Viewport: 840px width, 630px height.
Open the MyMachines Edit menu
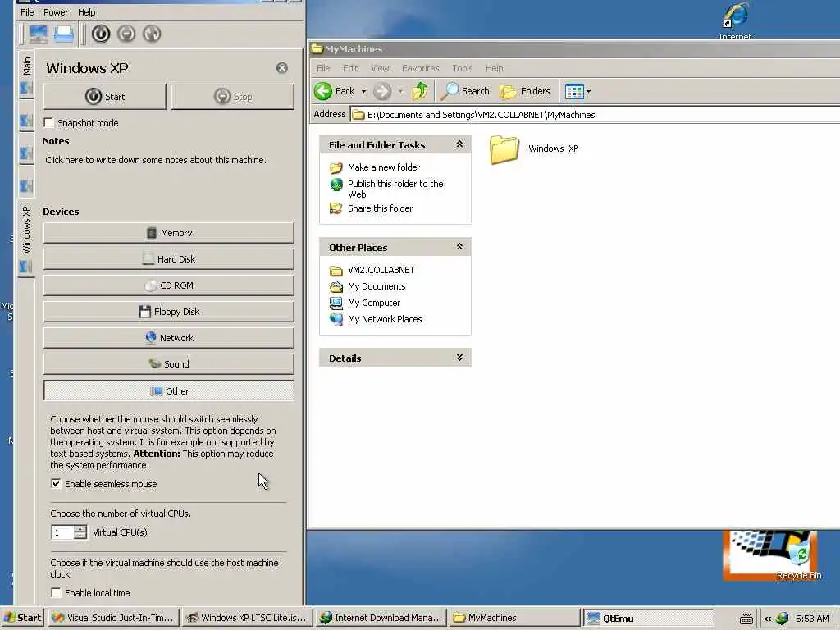coord(350,68)
